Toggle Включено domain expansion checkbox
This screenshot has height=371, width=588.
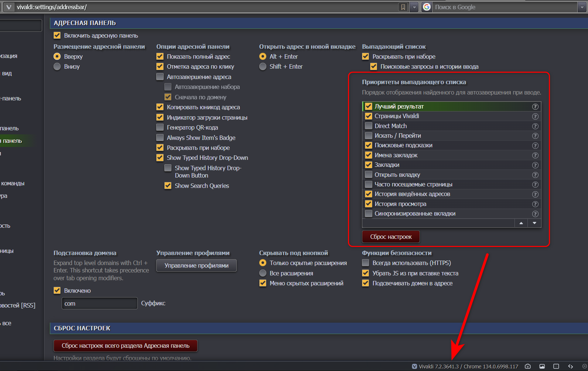[x=57, y=291]
